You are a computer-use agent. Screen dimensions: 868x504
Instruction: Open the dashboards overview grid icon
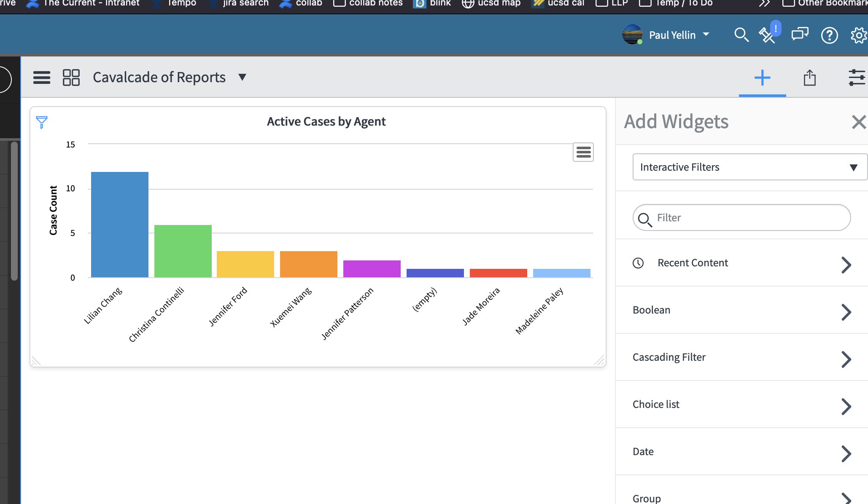tap(71, 78)
